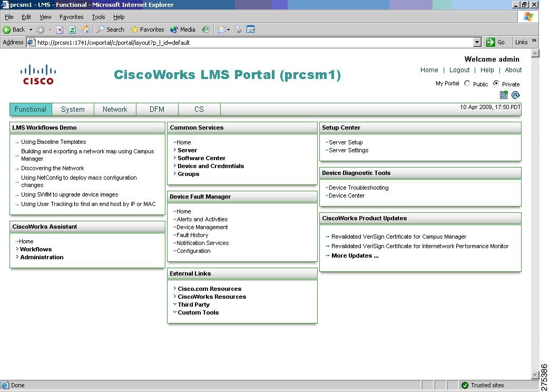Click the portal refresh icon near date
Image resolution: width=549 pixels, height=392 pixels.
coord(516,95)
